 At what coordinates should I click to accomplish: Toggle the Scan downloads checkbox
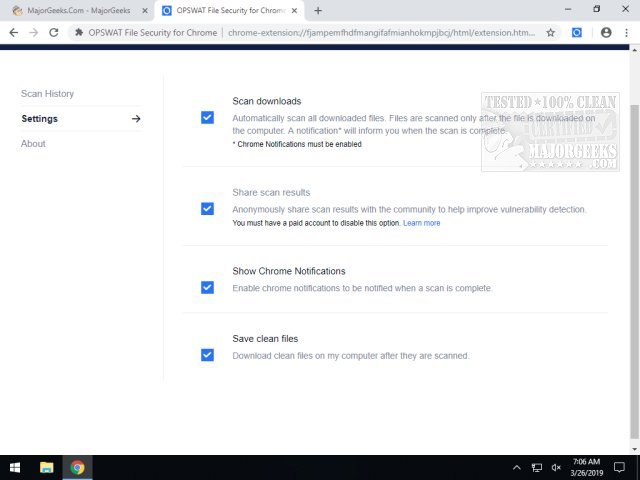pyautogui.click(x=207, y=118)
